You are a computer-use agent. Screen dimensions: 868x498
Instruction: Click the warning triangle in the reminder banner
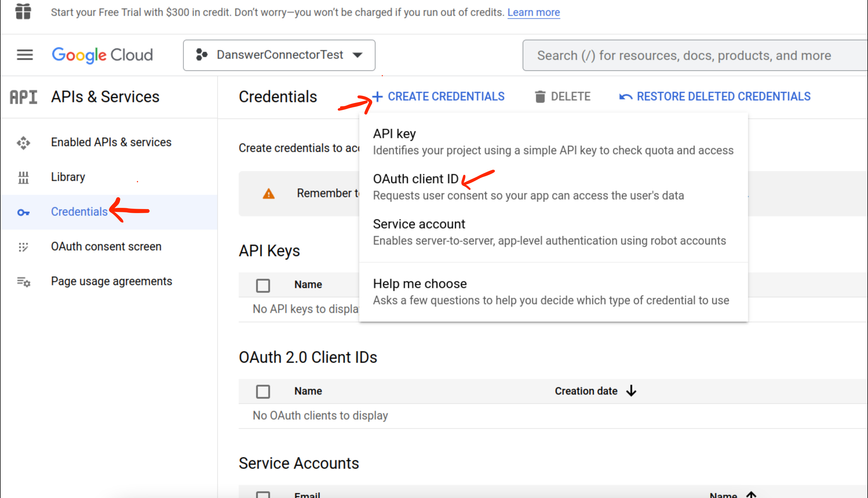269,194
